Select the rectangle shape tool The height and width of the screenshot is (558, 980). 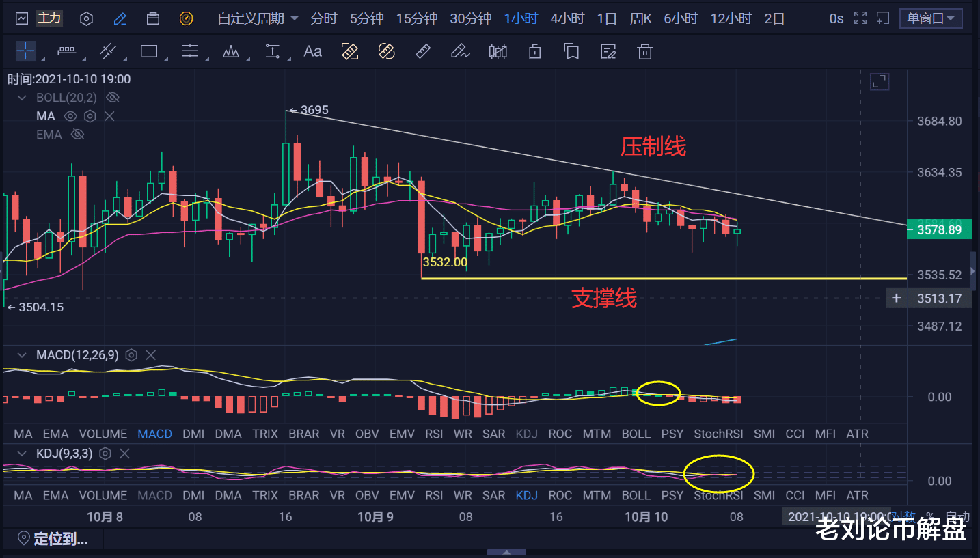click(x=149, y=51)
